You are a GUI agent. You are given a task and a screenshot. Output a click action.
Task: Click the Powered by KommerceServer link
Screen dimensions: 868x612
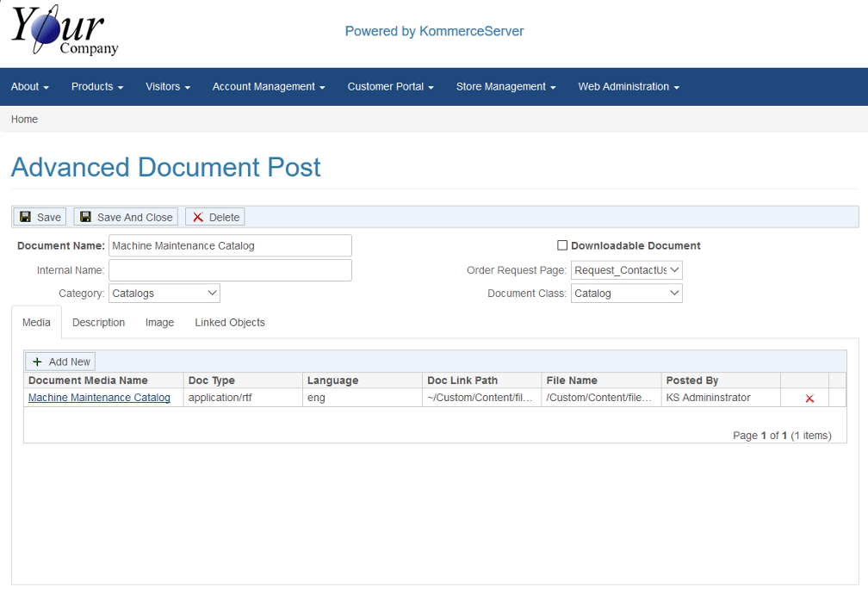(434, 31)
